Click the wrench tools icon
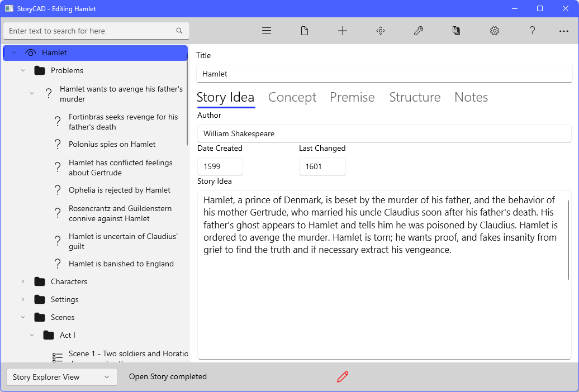This screenshot has height=392, width=579. [x=419, y=31]
